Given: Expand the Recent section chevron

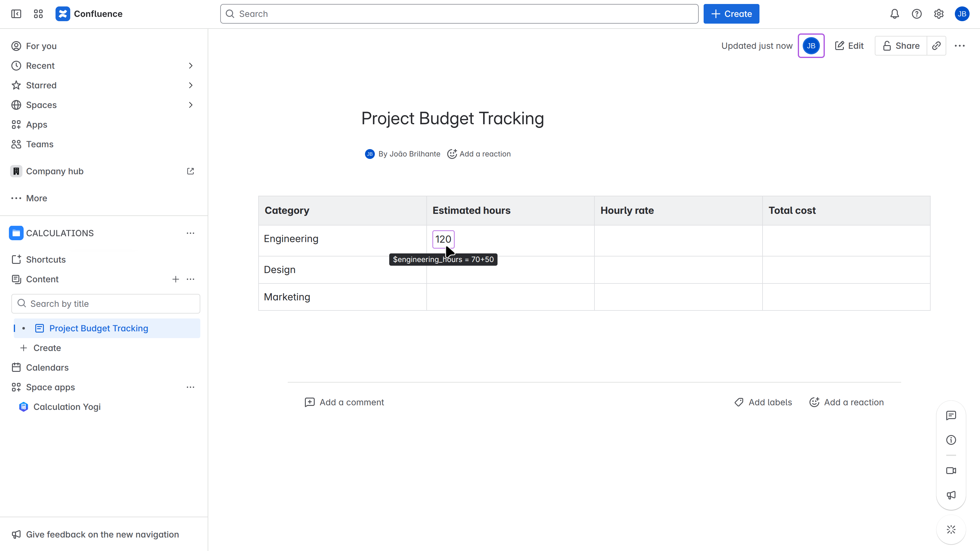Looking at the screenshot, I should [190, 66].
